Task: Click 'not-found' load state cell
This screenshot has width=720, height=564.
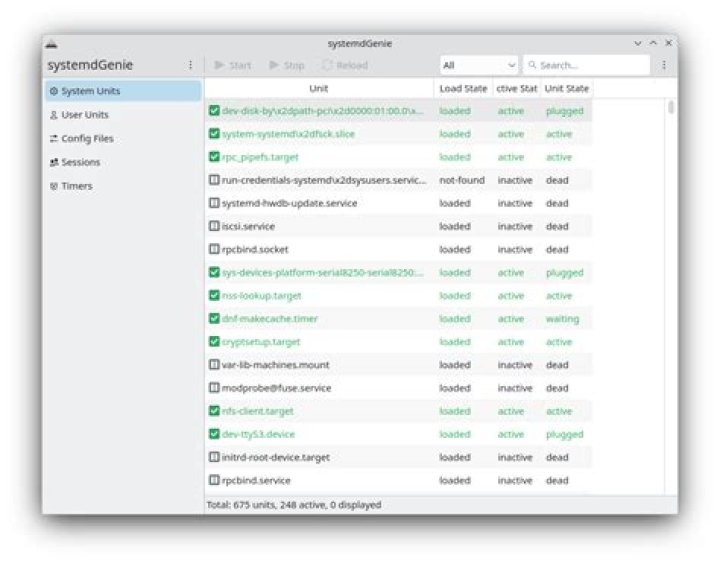Action: 462,180
